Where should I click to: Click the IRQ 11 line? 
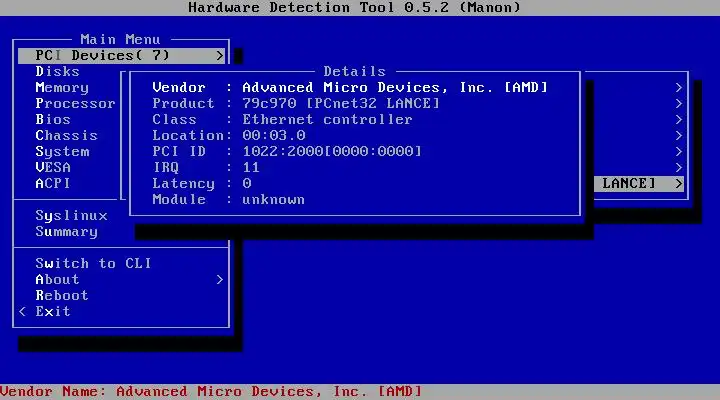(206, 168)
